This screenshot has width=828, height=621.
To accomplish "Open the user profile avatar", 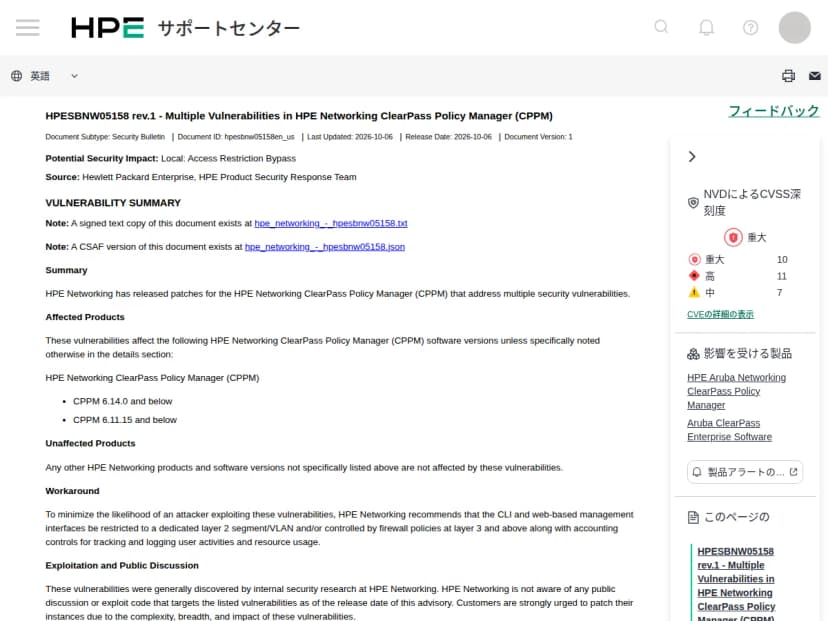I will click(x=794, y=27).
